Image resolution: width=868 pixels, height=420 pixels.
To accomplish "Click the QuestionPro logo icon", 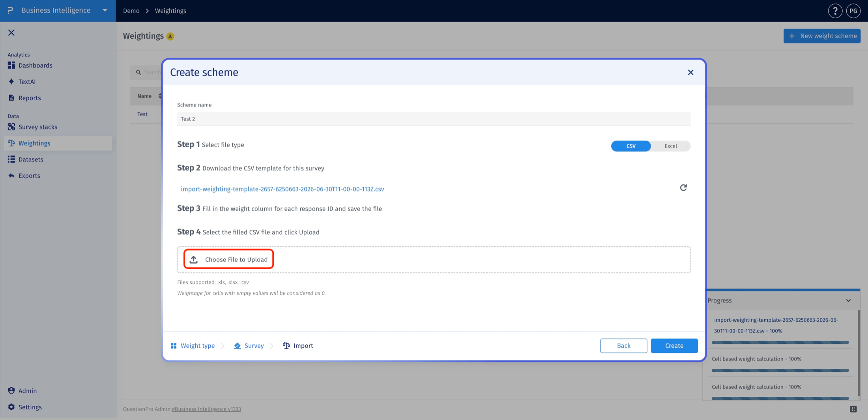I will (x=11, y=10).
